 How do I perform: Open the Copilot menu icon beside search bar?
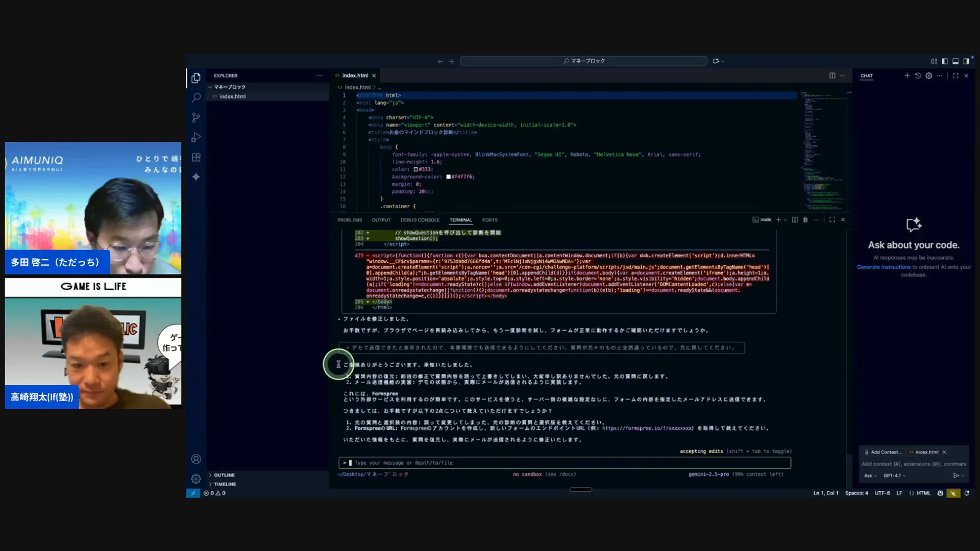pos(718,61)
